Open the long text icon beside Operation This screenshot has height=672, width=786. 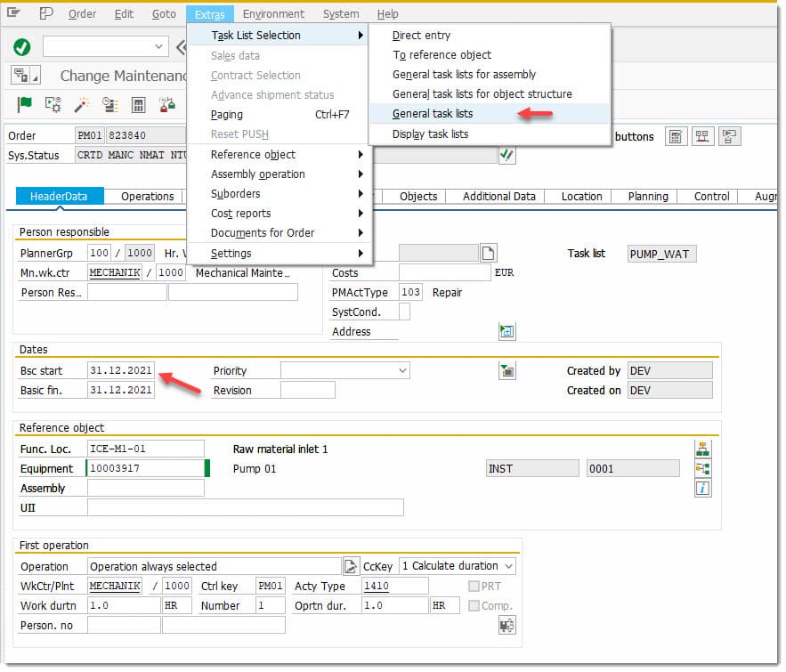pos(351,566)
